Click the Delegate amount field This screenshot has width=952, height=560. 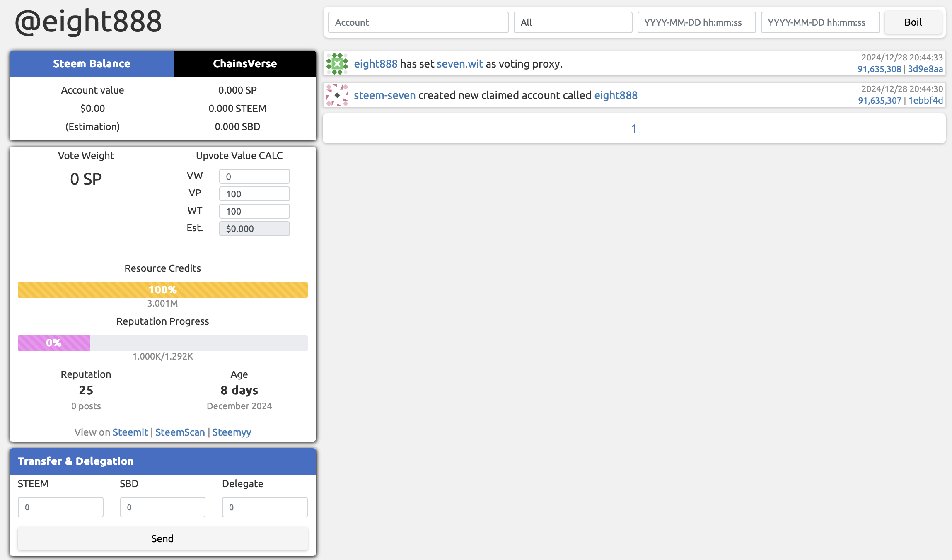(x=264, y=507)
